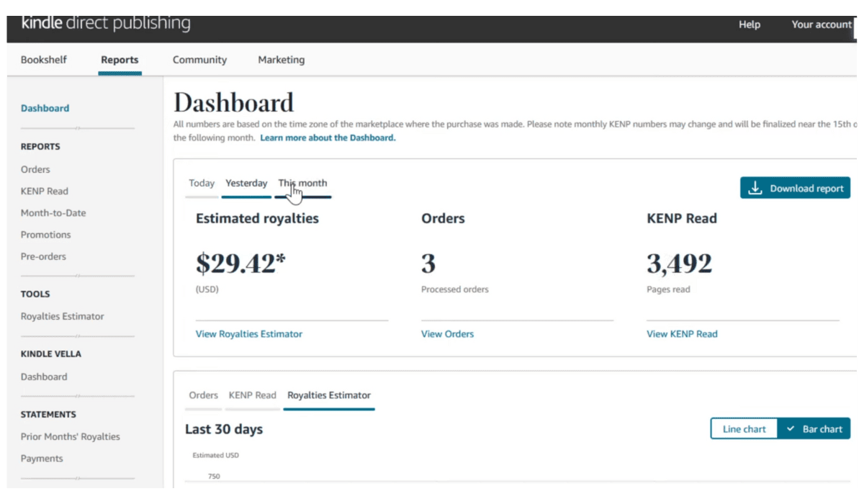The image size is (864, 504).
Task: Open the View Orders link
Action: pyautogui.click(x=447, y=334)
